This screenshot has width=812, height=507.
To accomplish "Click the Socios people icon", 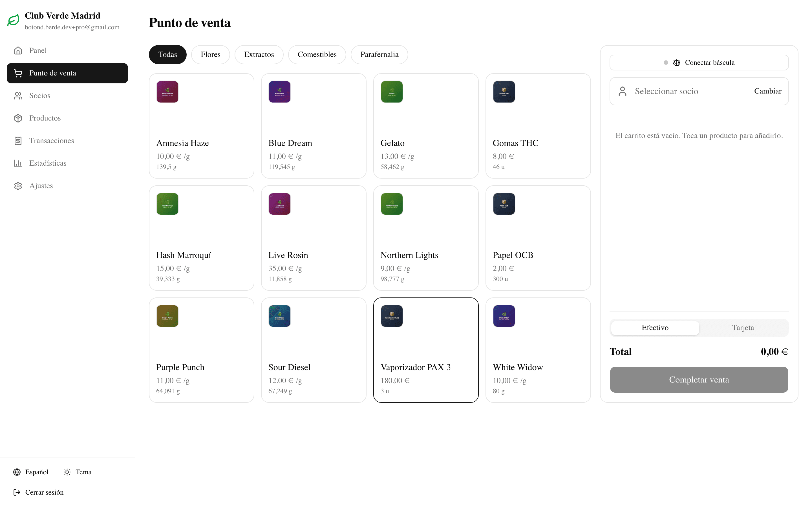I will coord(18,95).
